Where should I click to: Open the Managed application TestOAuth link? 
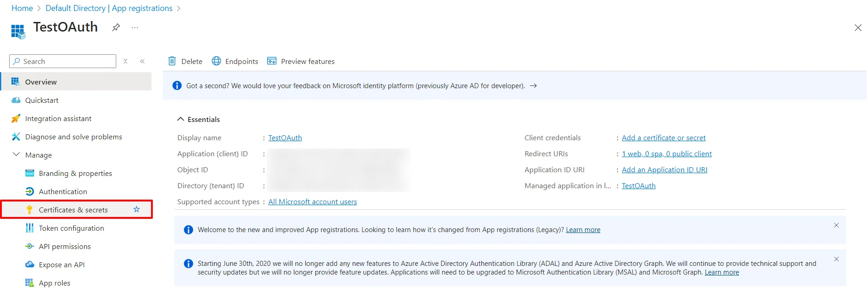[639, 185]
